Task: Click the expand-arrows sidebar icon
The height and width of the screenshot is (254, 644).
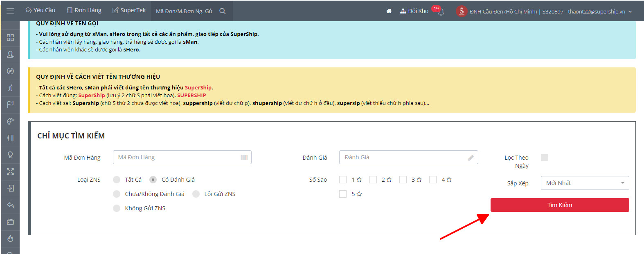Action: click(x=10, y=172)
